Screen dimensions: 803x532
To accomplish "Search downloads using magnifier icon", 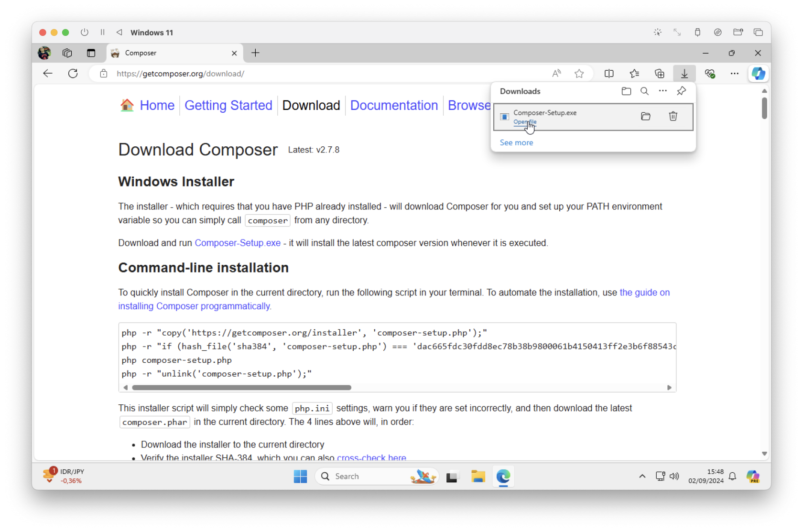I will point(644,91).
